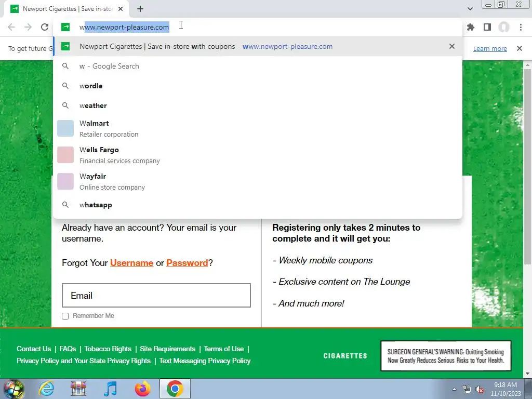Open the Tobacco Rights footer link
The height and width of the screenshot is (399, 532).
(108, 349)
